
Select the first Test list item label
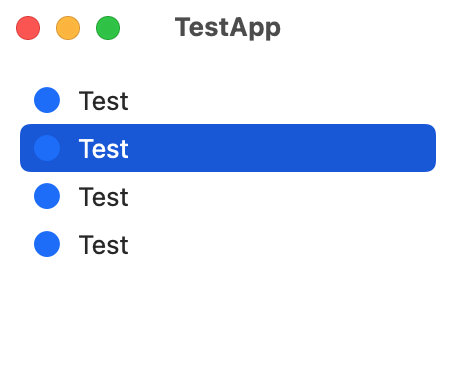tap(103, 101)
